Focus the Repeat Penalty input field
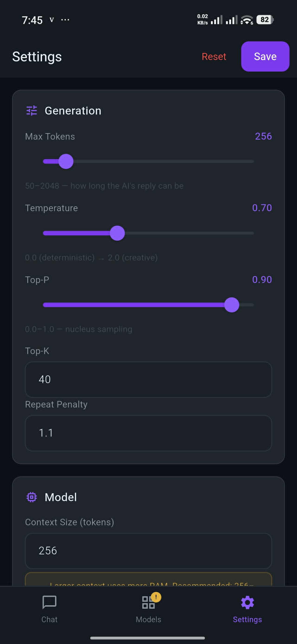The image size is (297, 644). 148,433
